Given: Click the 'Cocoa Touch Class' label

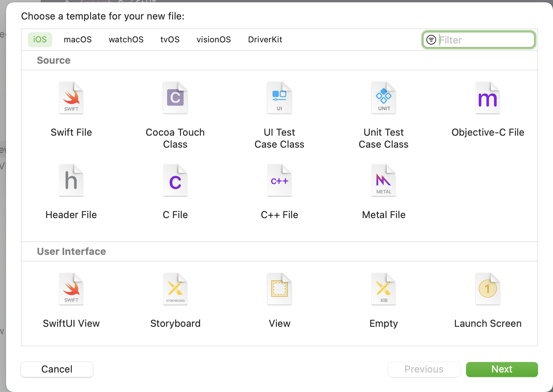Looking at the screenshot, I should pos(175,138).
